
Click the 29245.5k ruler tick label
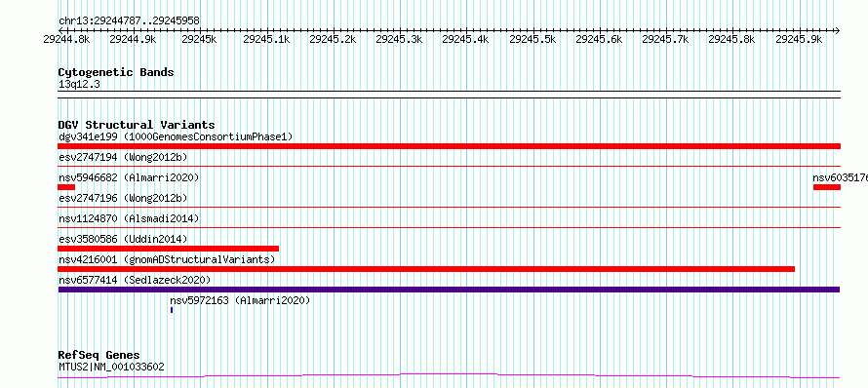[533, 39]
